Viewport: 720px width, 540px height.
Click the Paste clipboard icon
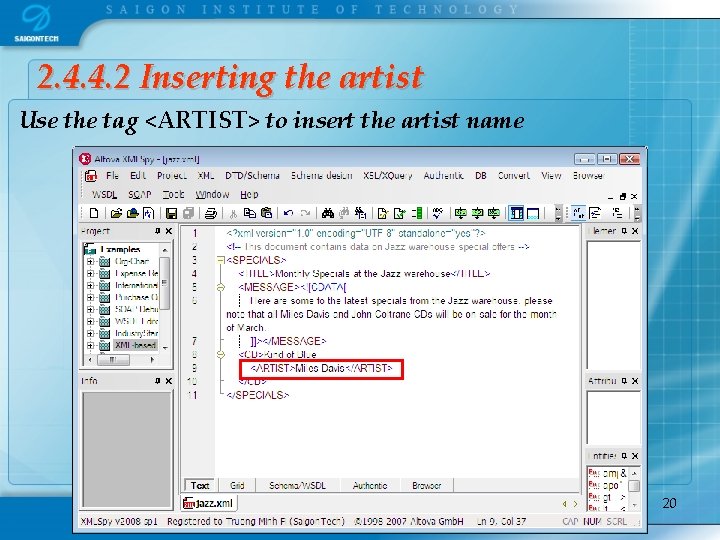click(266, 213)
